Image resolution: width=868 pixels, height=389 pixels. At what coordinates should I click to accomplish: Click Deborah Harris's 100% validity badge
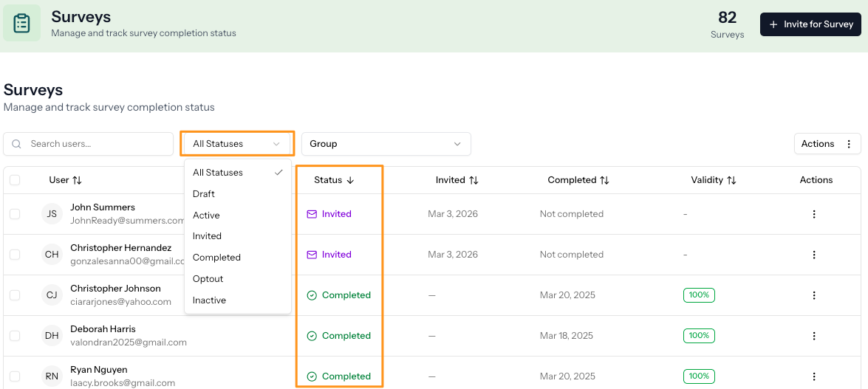699,336
